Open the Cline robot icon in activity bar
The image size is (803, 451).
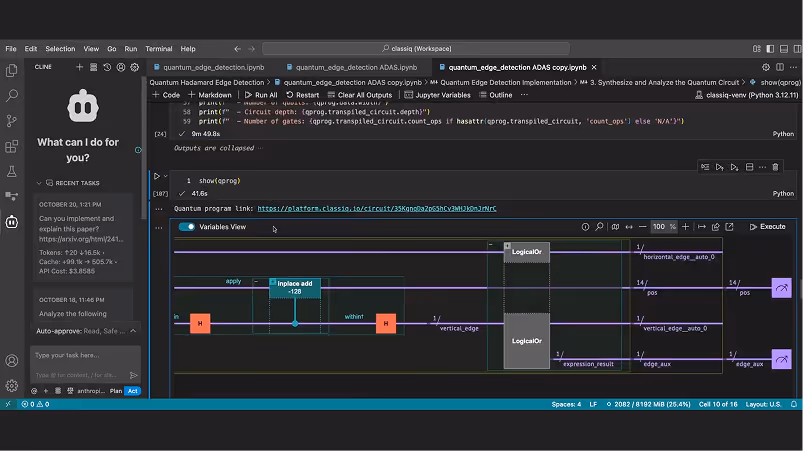click(12, 222)
